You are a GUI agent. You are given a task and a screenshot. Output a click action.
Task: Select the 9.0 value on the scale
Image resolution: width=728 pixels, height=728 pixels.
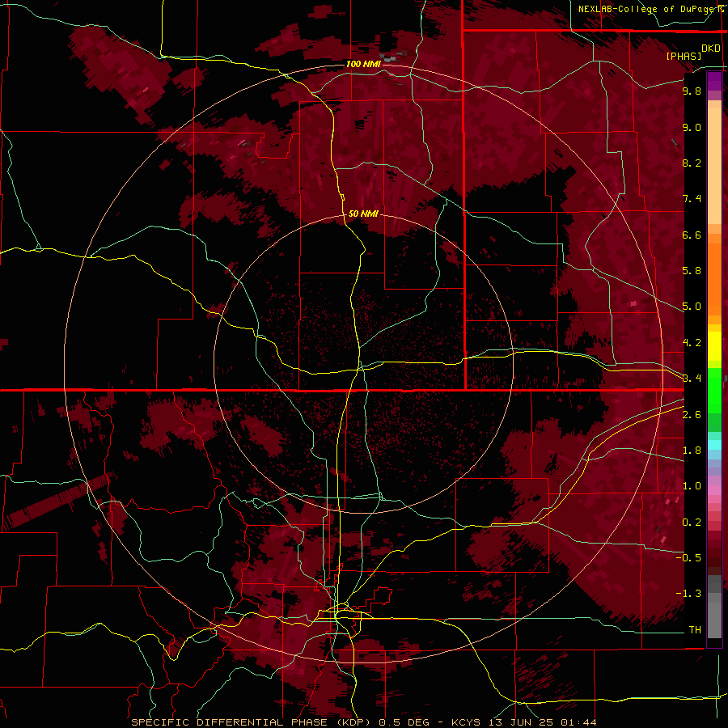coord(692,127)
